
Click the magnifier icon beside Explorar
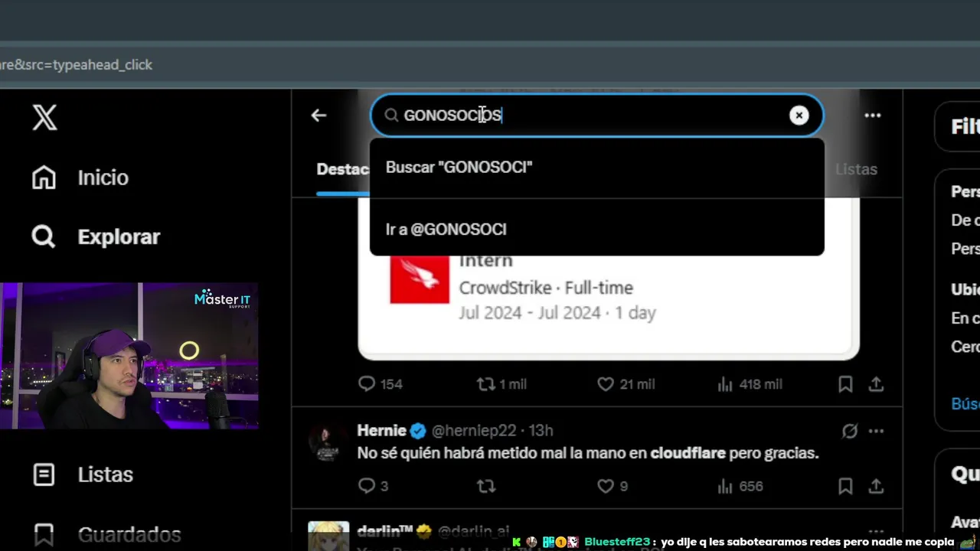tap(44, 236)
